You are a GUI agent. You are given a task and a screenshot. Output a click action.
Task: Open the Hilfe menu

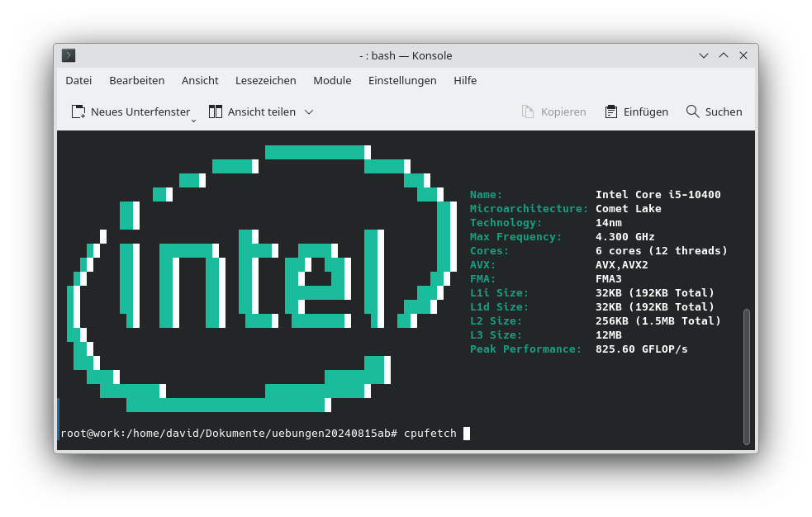465,80
